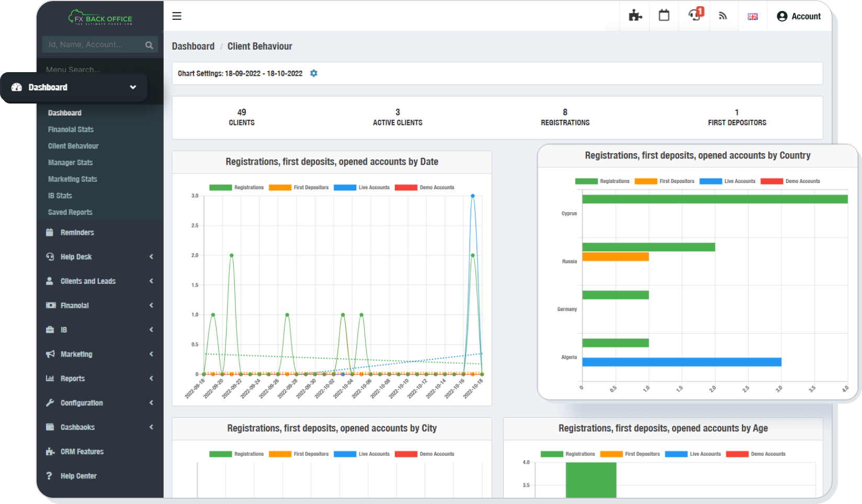Click the search magnifier icon in sidebar
Viewport: 862px width, 504px height.
(149, 45)
